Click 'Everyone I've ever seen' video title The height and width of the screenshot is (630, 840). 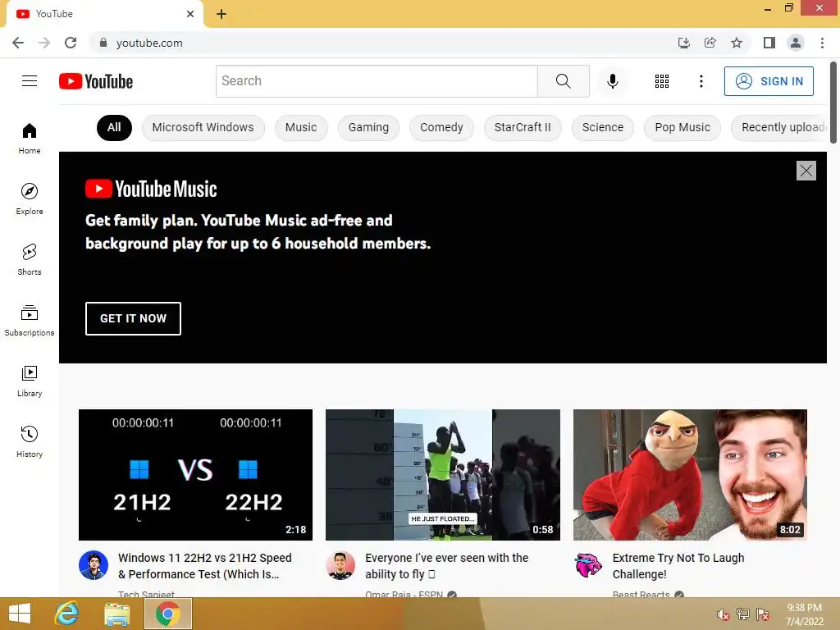(447, 566)
